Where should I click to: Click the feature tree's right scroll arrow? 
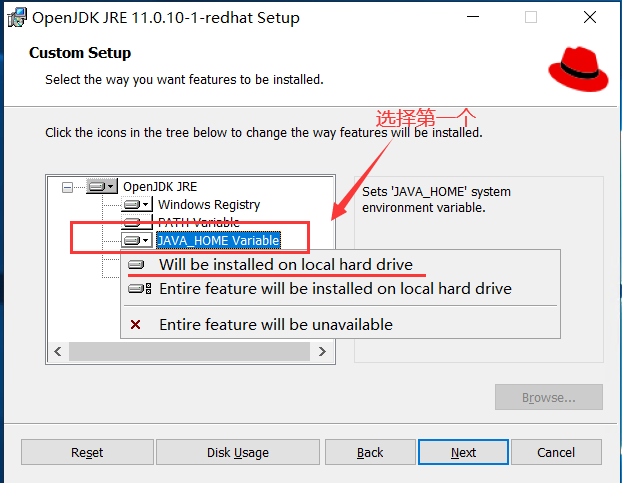coord(321,352)
